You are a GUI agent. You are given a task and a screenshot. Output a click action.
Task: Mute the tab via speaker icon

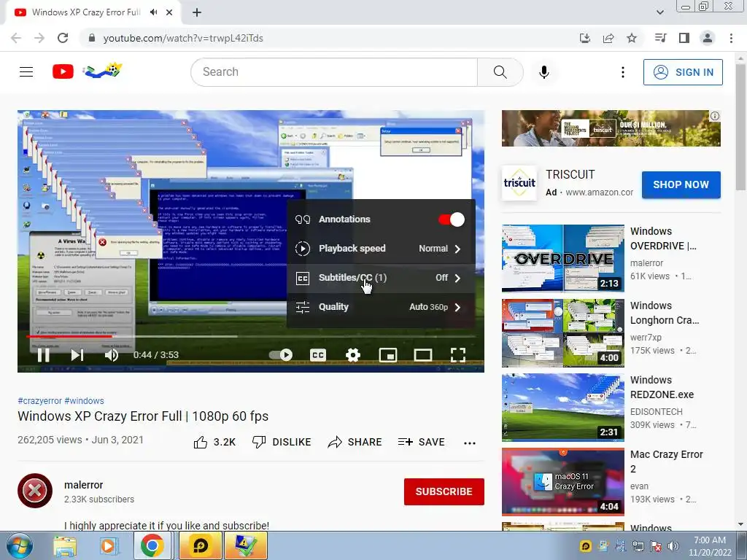click(x=153, y=12)
